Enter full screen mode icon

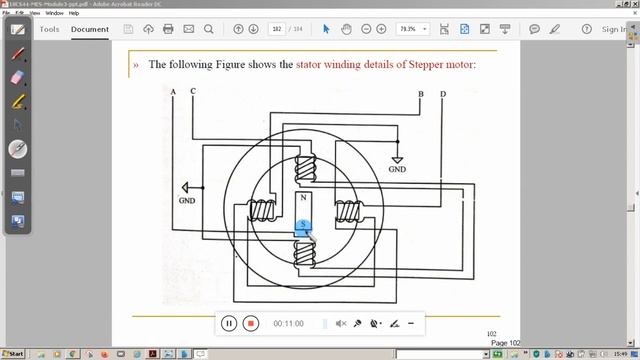point(484,29)
